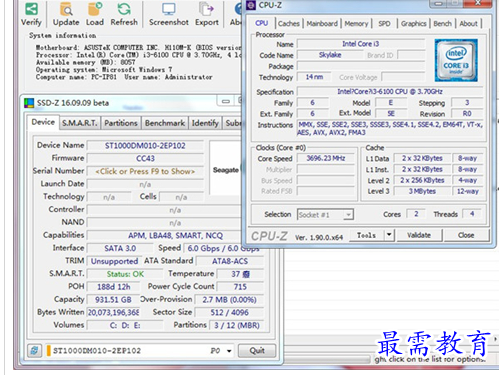Screen dimensions: 499x375
Task: Click the 512 / 4096 sector size value
Action: coord(229,312)
